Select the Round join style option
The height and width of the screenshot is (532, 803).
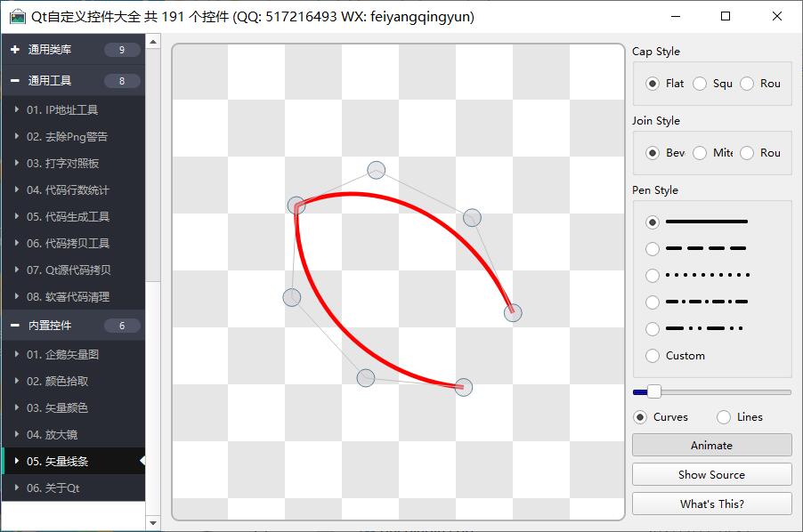tap(747, 153)
